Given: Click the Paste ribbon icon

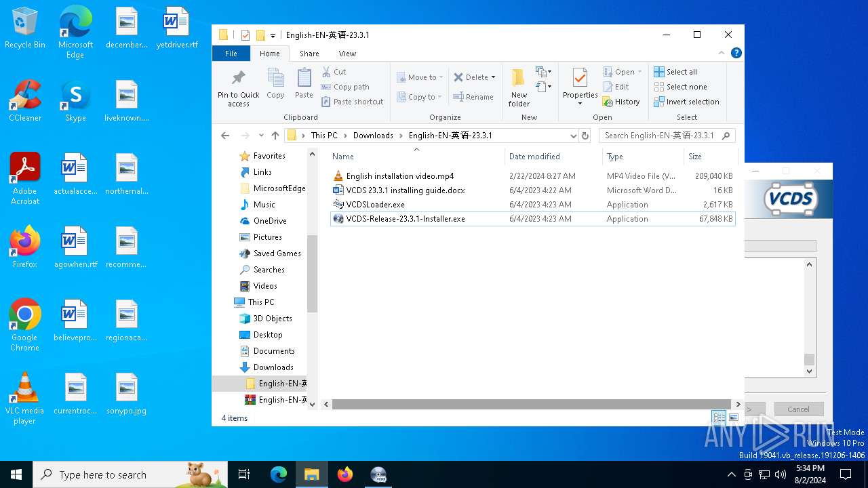Looking at the screenshot, I should coord(304,84).
